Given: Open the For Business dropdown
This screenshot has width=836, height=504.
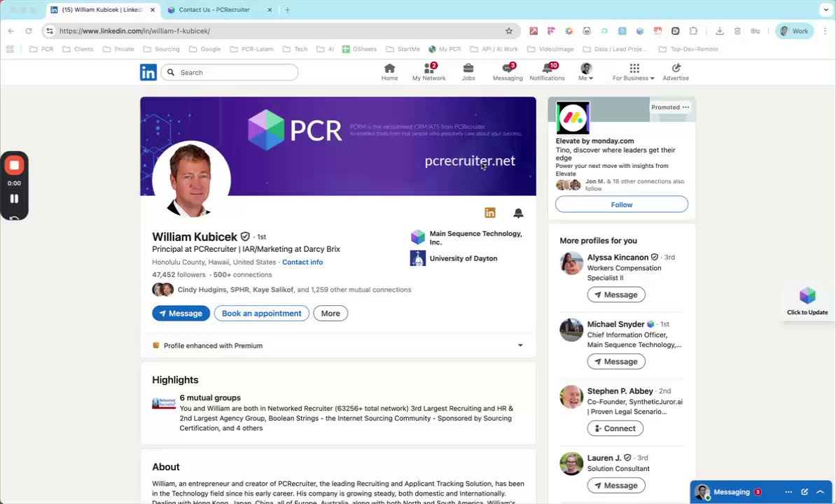Looking at the screenshot, I should tap(634, 72).
